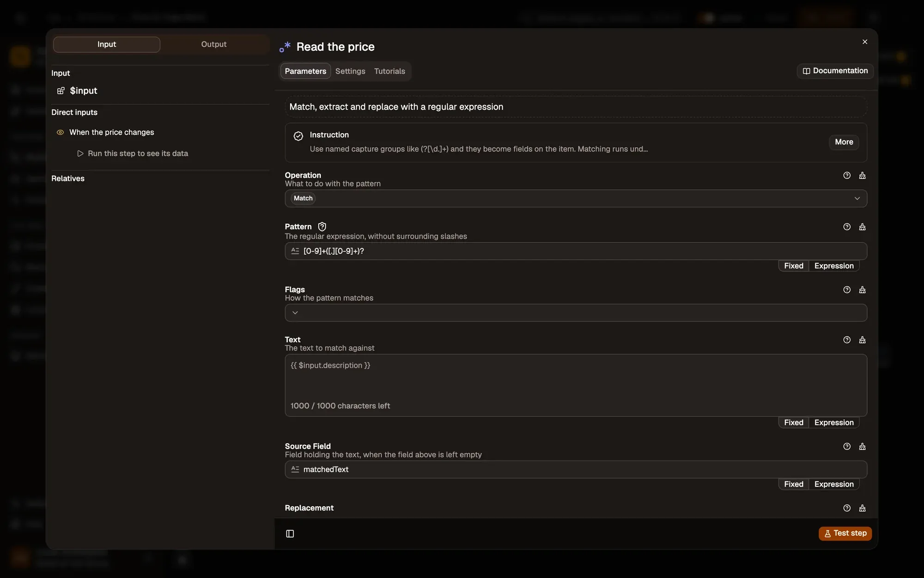Open help for the Text field
This screenshot has width=924, height=578.
[846, 340]
